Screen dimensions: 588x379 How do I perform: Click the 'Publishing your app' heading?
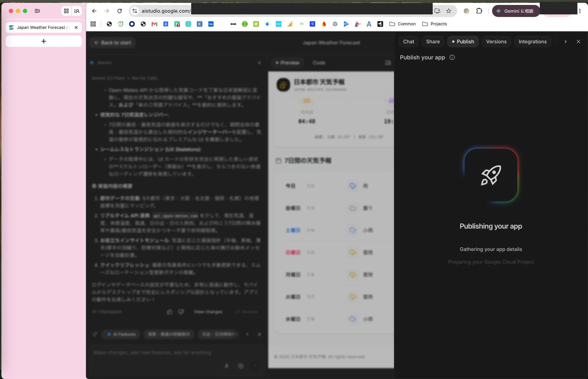[491, 226]
